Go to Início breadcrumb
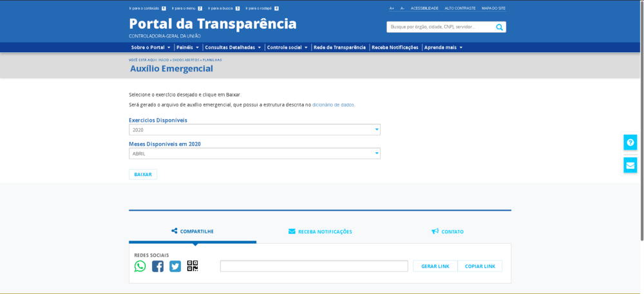644x294 pixels. pos(165,60)
